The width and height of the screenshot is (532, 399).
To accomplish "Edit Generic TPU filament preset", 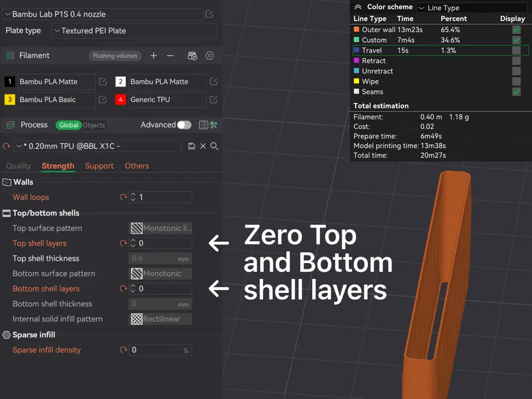I will click(213, 100).
